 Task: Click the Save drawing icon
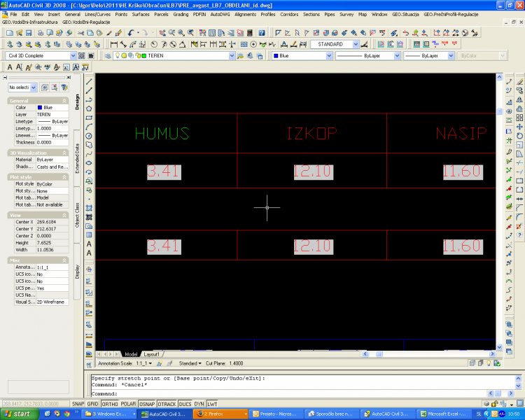tap(29, 33)
